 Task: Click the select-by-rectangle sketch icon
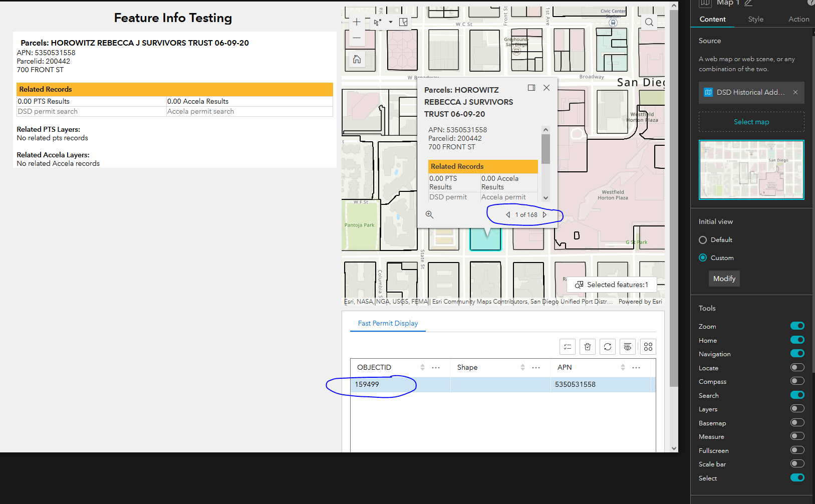click(x=403, y=22)
